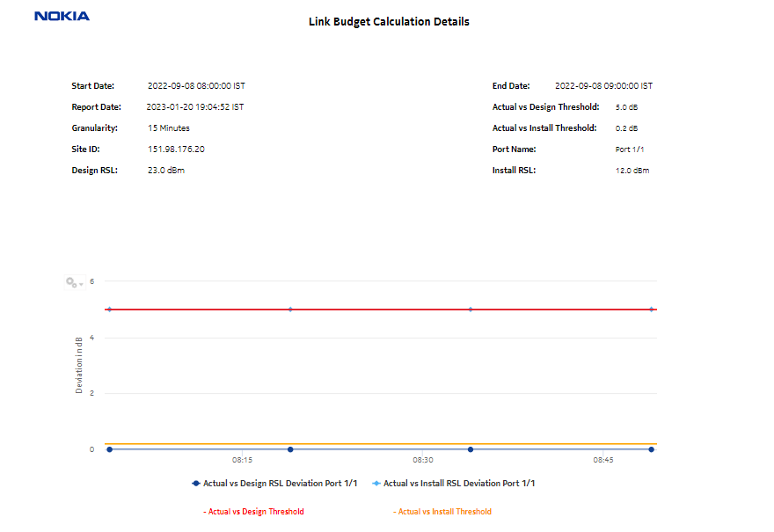Click the orange dash threshold legend icon
Screen dimensions: 774x532
click(x=395, y=511)
